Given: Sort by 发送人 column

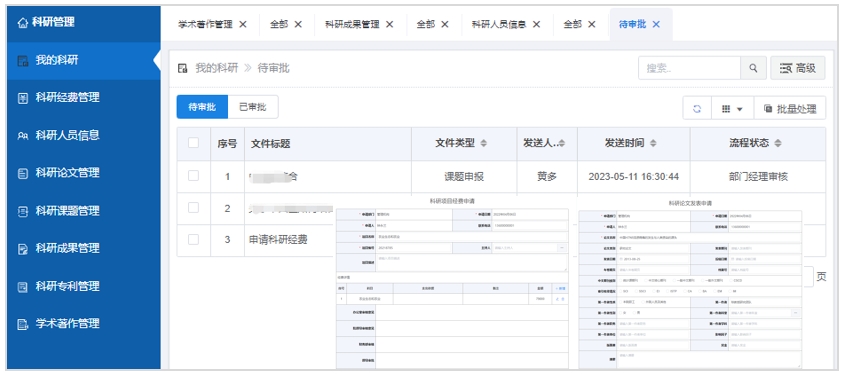Looking at the screenshot, I should click(562, 143).
